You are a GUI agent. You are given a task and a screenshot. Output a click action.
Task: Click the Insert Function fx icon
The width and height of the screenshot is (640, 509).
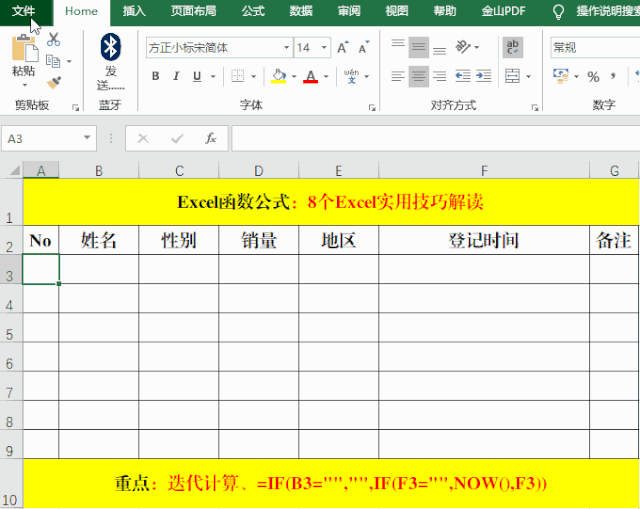pos(210,139)
